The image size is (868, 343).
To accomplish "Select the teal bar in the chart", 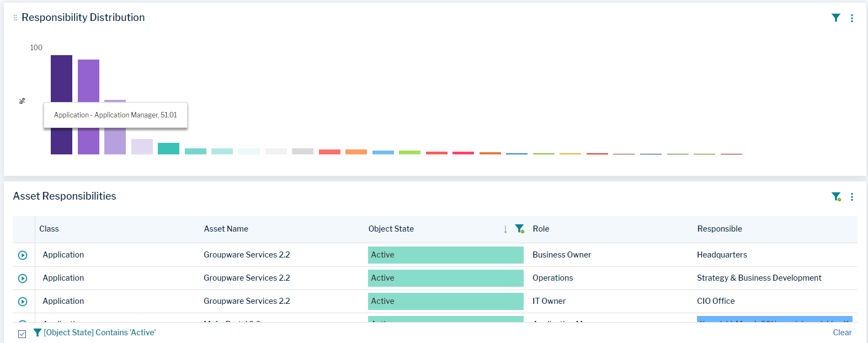I will (x=168, y=148).
